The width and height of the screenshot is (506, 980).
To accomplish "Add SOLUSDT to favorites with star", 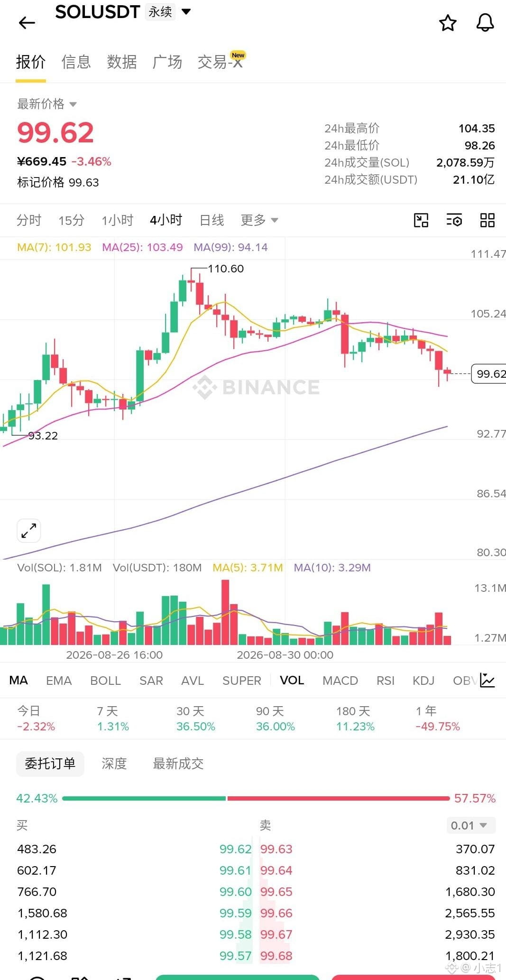I will (x=448, y=23).
